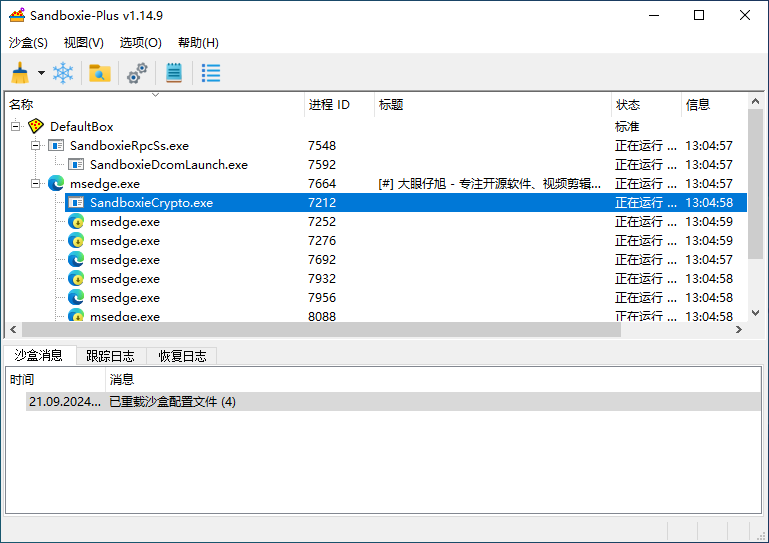Click the notepad toolbar icon
This screenshot has width=769, height=543.
click(x=174, y=73)
